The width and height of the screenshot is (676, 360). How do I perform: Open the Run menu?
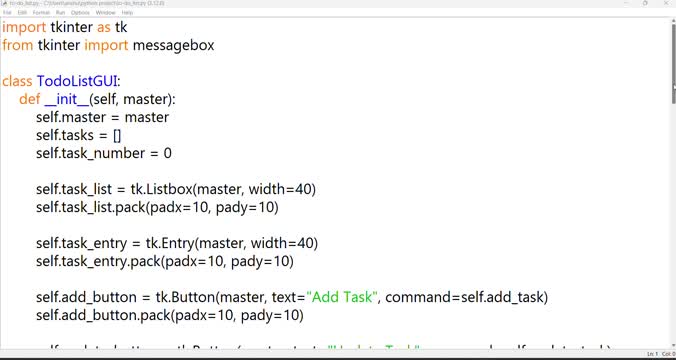60,13
